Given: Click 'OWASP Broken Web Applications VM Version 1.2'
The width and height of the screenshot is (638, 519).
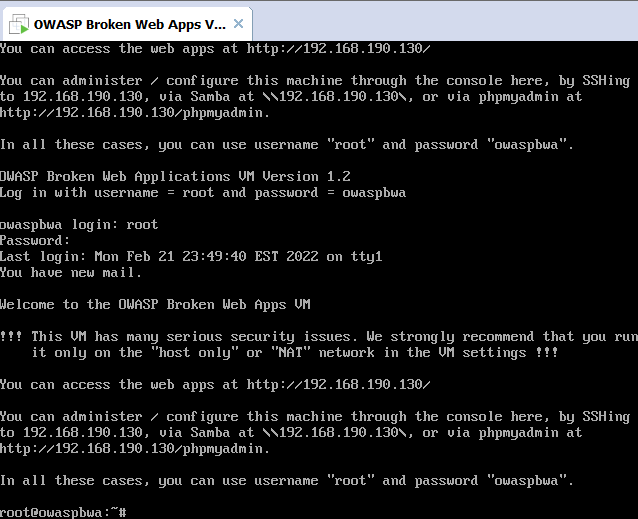Looking at the screenshot, I should click(175, 177).
